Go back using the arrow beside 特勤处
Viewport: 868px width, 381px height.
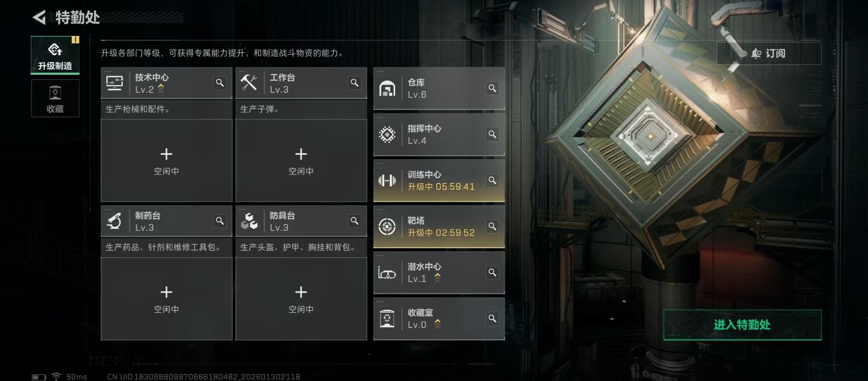[40, 17]
